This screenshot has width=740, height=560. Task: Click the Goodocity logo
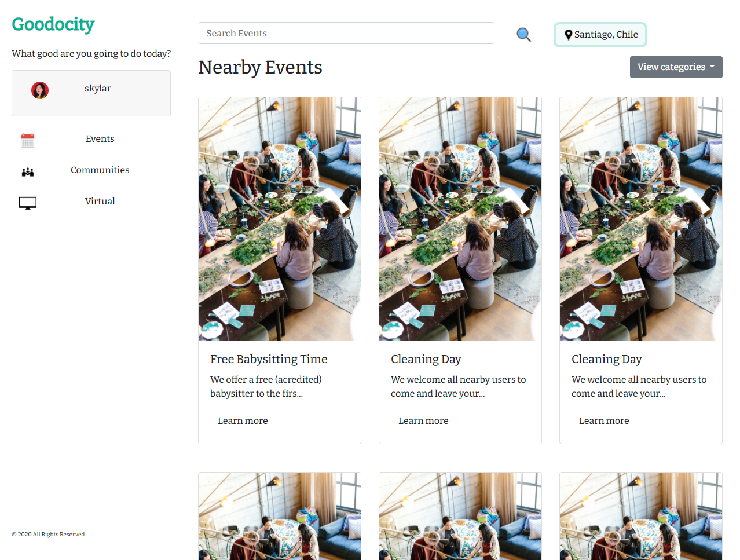click(53, 24)
